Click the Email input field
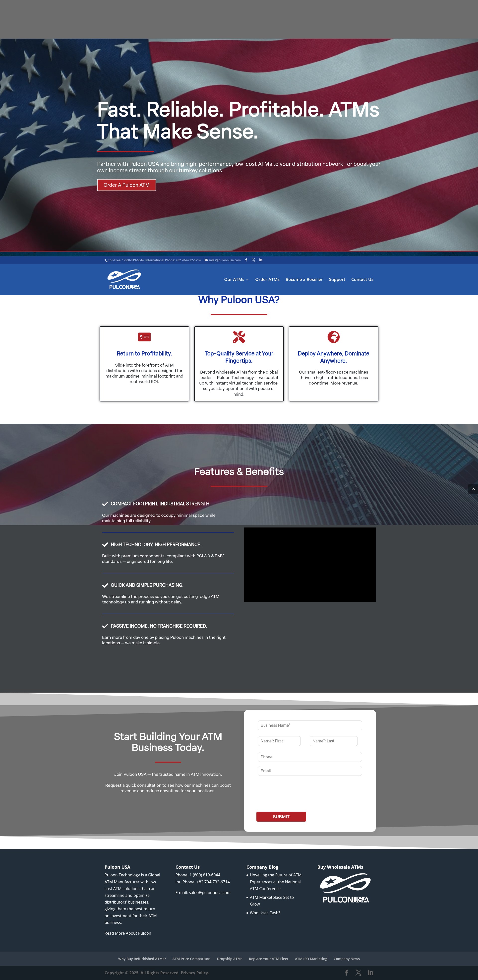Image resolution: width=478 pixels, height=980 pixels. coord(309,771)
